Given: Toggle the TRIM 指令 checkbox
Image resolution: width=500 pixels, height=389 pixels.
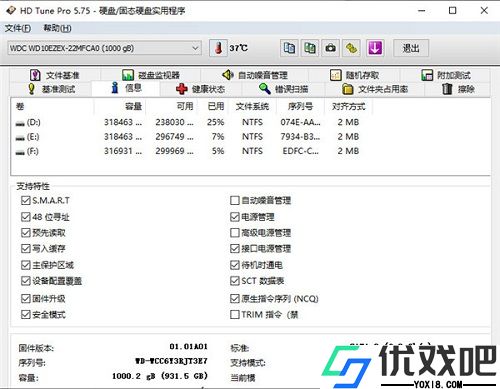Looking at the screenshot, I should click(x=235, y=314).
